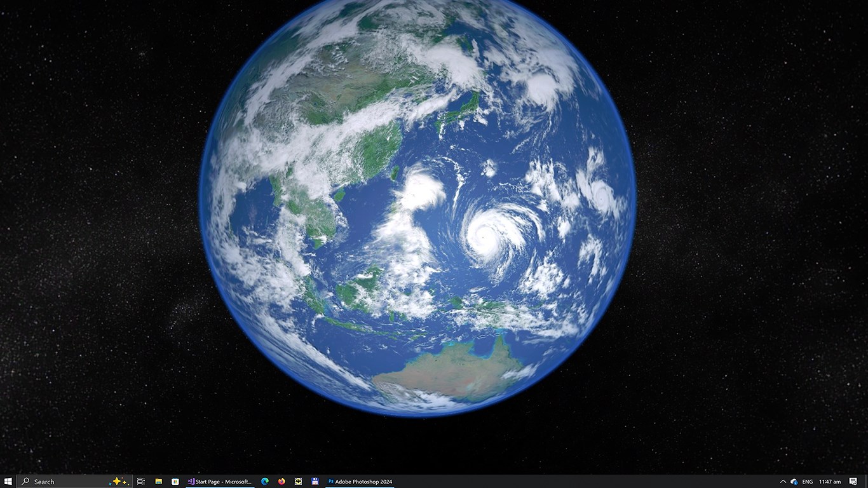Viewport: 868px width, 488px height.
Task: Open Microsoft Edge from the taskbar
Action: (265, 482)
